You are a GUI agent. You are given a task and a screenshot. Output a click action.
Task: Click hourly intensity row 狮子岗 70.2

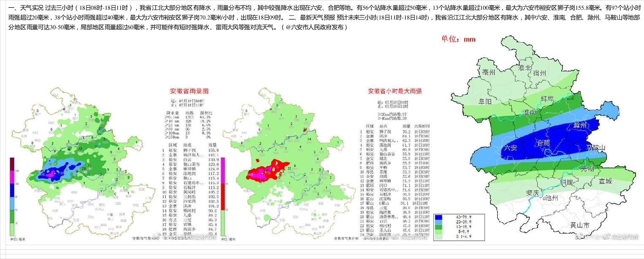(x=395, y=131)
